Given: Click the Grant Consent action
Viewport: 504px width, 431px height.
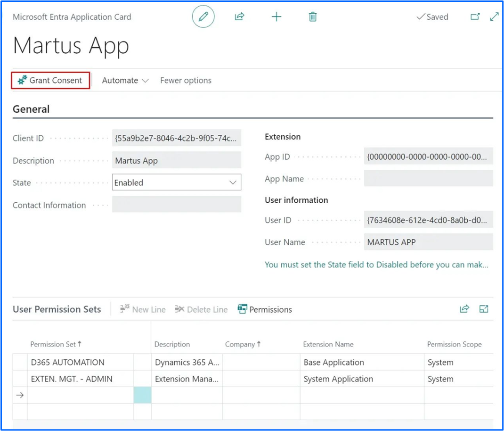Looking at the screenshot, I should [x=50, y=81].
